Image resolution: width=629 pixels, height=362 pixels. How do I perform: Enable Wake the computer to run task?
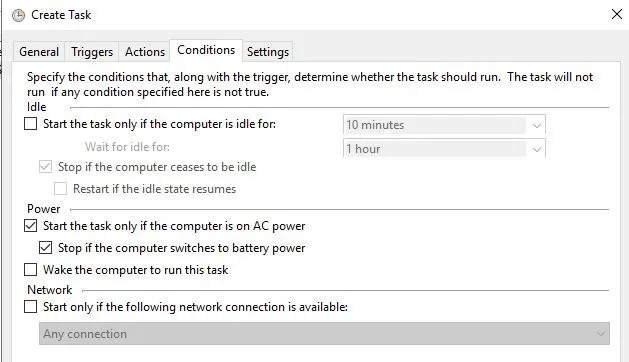[30, 269]
